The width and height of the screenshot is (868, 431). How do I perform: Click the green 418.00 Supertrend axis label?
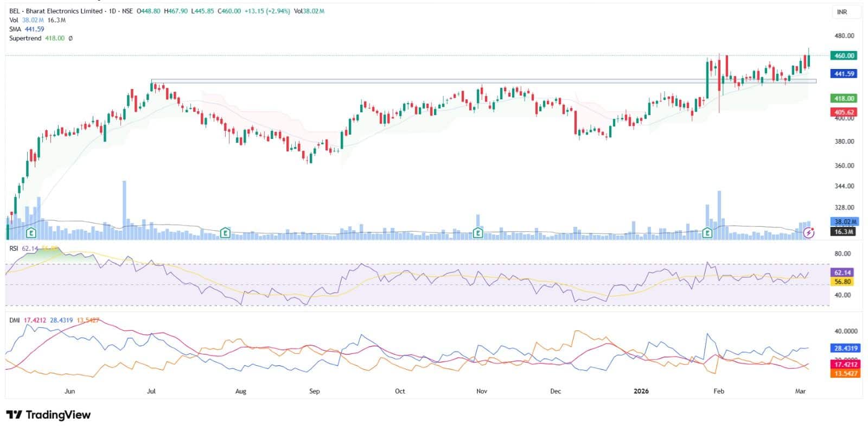click(x=844, y=99)
